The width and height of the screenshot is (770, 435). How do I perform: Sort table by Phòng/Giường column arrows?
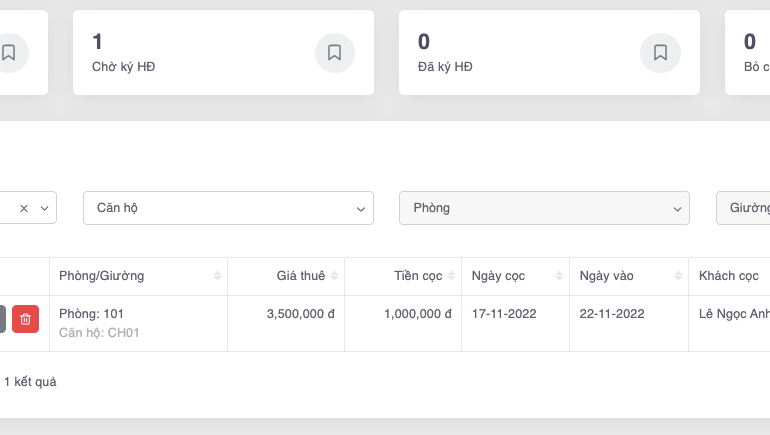pos(217,276)
